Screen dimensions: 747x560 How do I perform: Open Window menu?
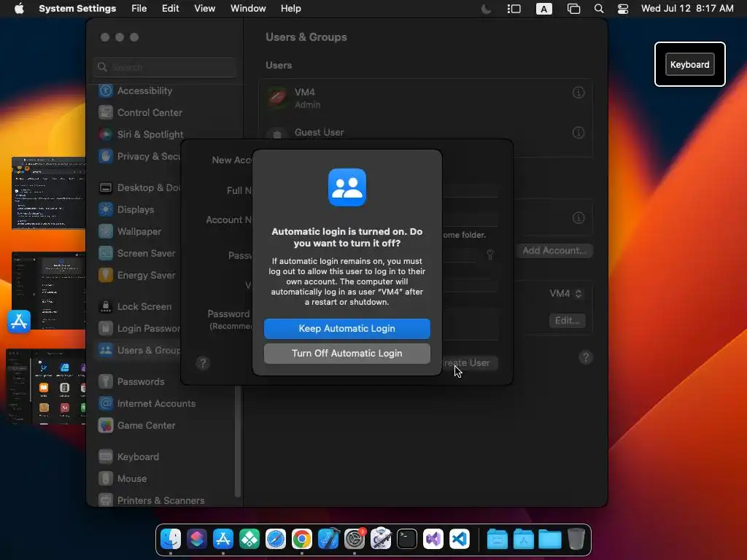248,9
